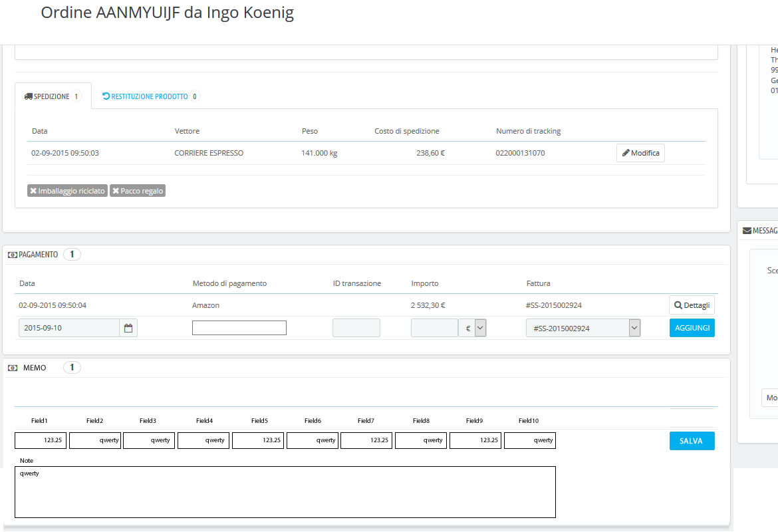The image size is (778, 532).
Task: Switch to Restituzione Prodotto tab
Action: [150, 96]
